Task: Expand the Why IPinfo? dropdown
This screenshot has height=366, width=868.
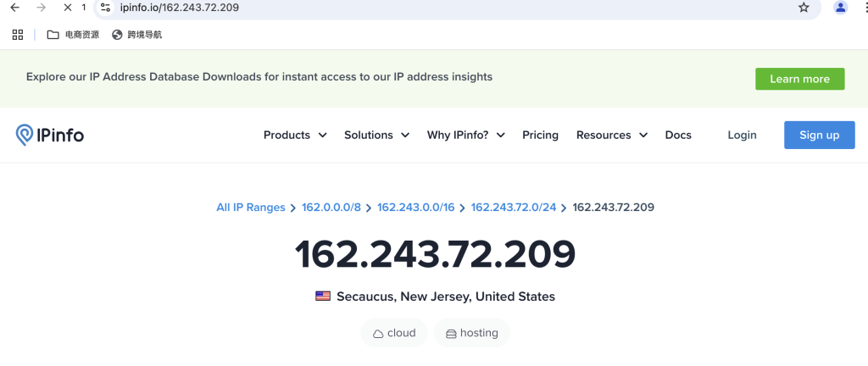Action: click(x=465, y=135)
